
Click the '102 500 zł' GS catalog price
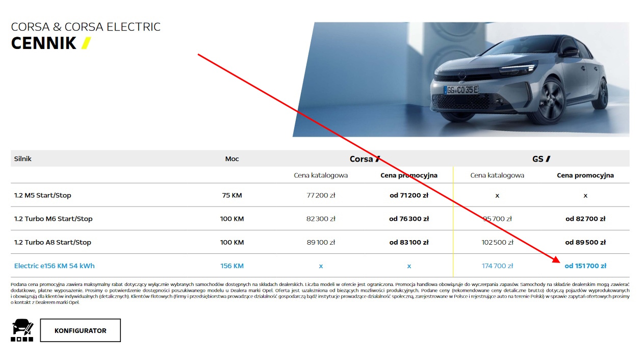[x=497, y=242]
